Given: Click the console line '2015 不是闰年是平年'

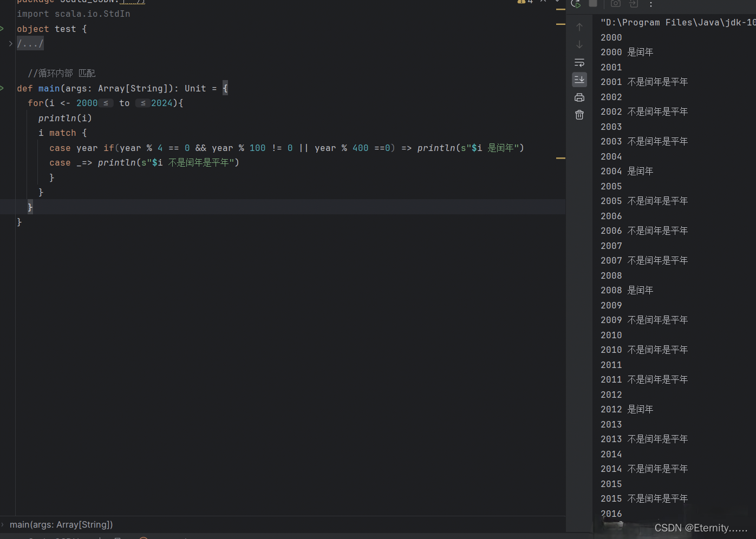Looking at the screenshot, I should tap(644, 498).
